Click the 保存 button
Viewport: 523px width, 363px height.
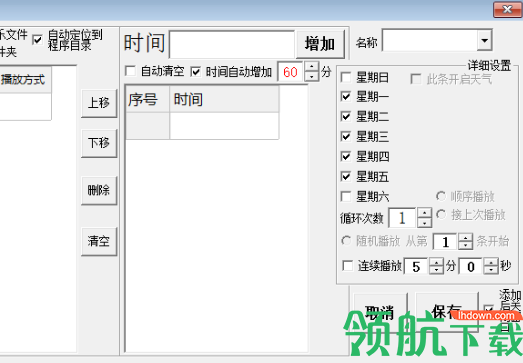point(447,312)
